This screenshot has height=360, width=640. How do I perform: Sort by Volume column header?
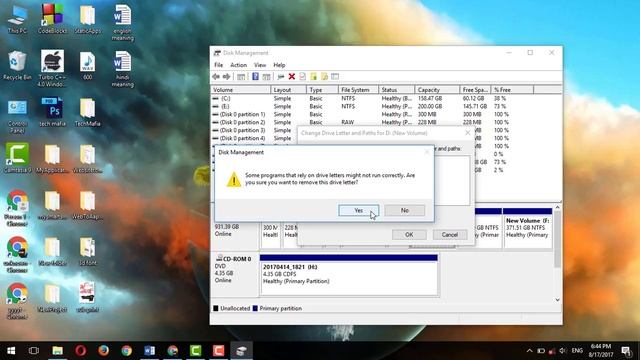(241, 90)
